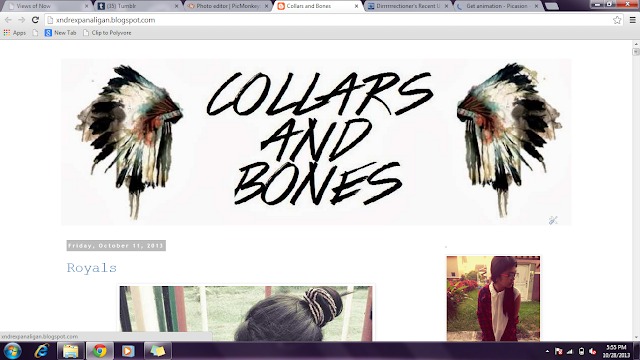Open Windows Explorer from the taskbar
The image size is (640, 360).
(x=70, y=351)
